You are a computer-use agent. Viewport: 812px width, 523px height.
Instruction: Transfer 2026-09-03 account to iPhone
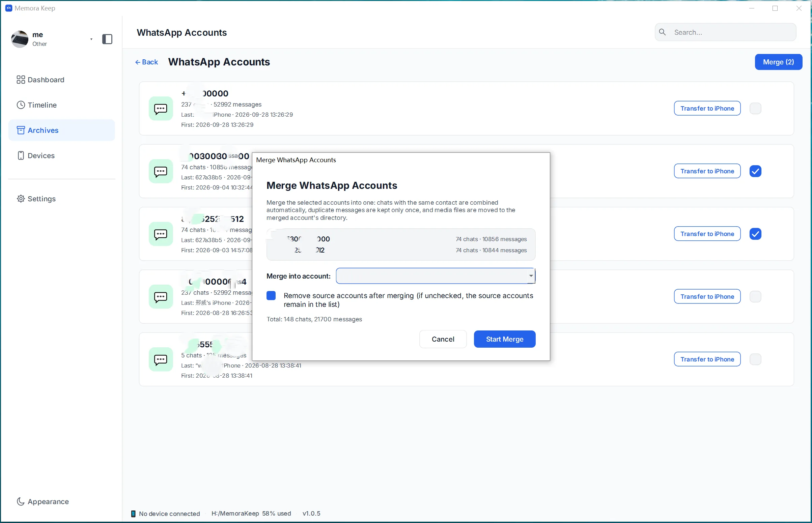707,234
